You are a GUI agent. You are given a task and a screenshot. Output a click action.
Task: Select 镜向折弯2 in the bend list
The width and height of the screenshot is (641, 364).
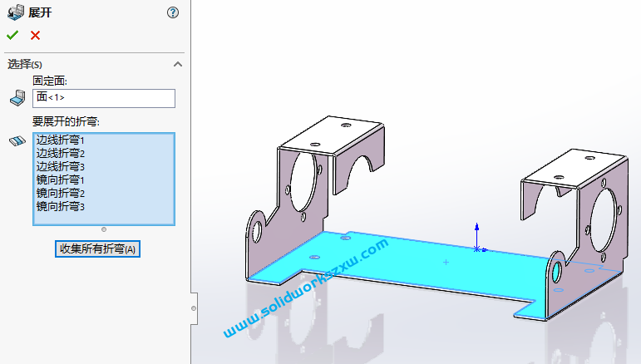coord(61,194)
